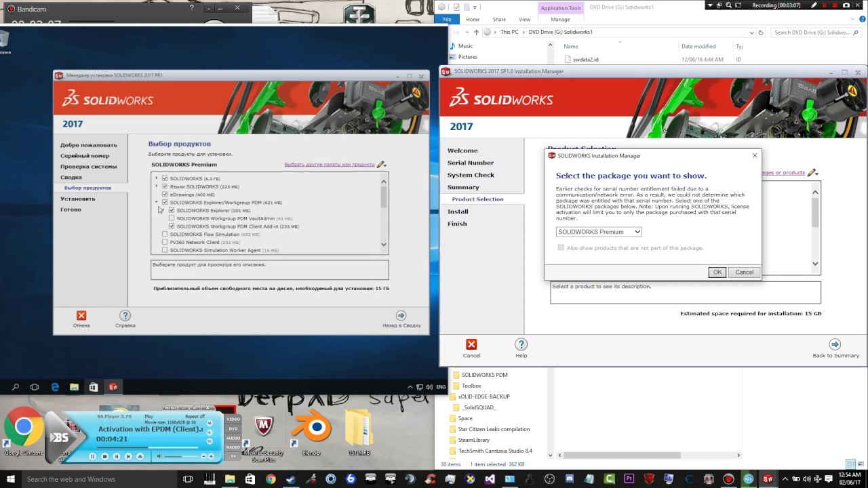Go to Проверка системы step

(88, 167)
